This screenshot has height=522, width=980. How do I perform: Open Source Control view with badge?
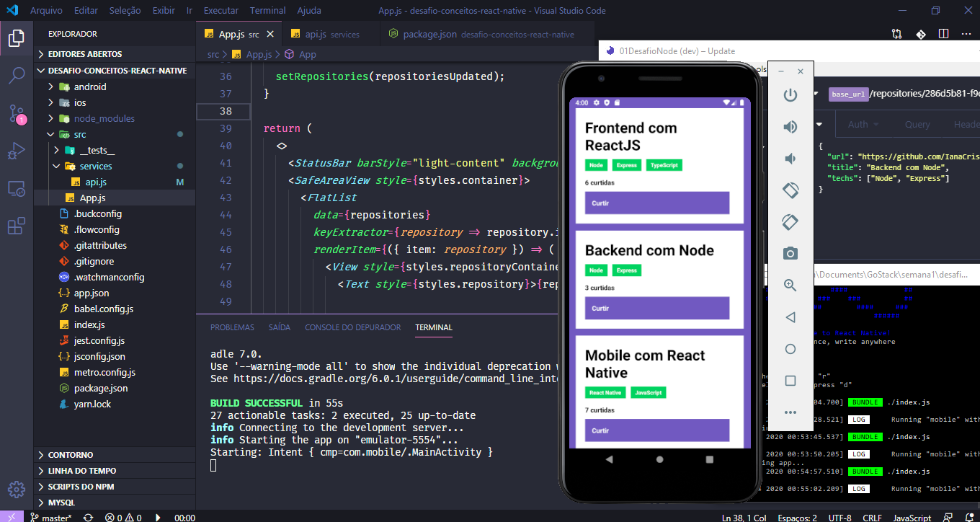(17, 113)
